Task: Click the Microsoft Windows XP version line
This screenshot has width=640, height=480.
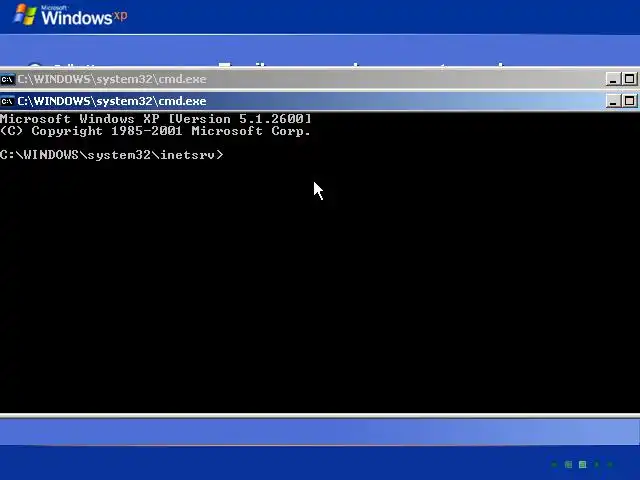Action: [156, 119]
